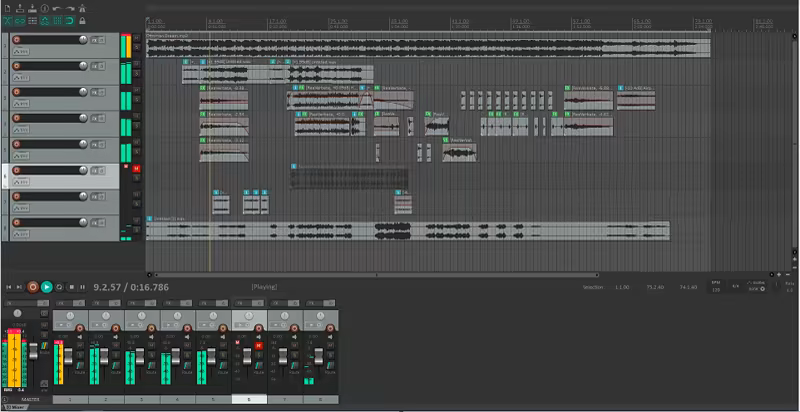Arm track 1 for recording

point(17,40)
